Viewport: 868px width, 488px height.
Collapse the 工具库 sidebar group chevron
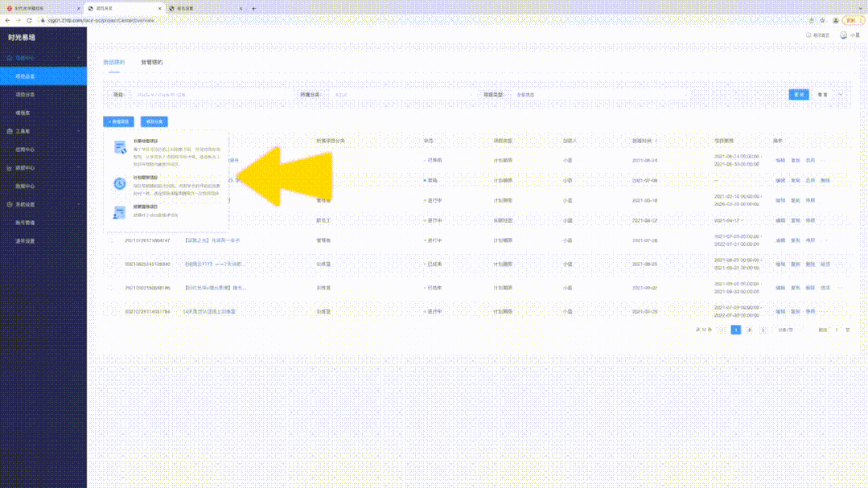78,131
